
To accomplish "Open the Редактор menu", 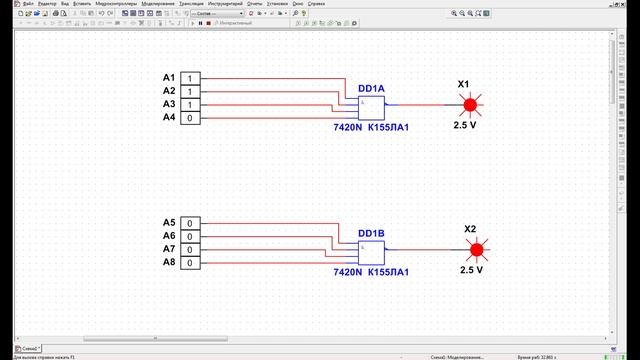I will click(x=47, y=4).
